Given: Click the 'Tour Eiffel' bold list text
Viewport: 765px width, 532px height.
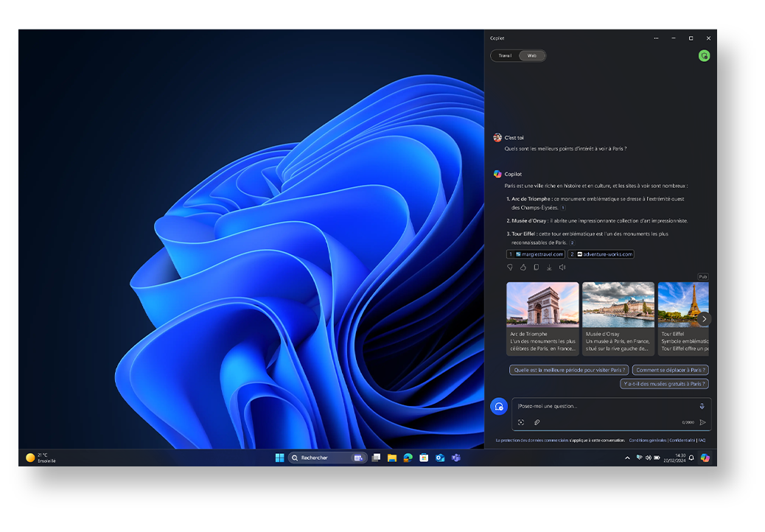Looking at the screenshot, I should coord(523,234).
